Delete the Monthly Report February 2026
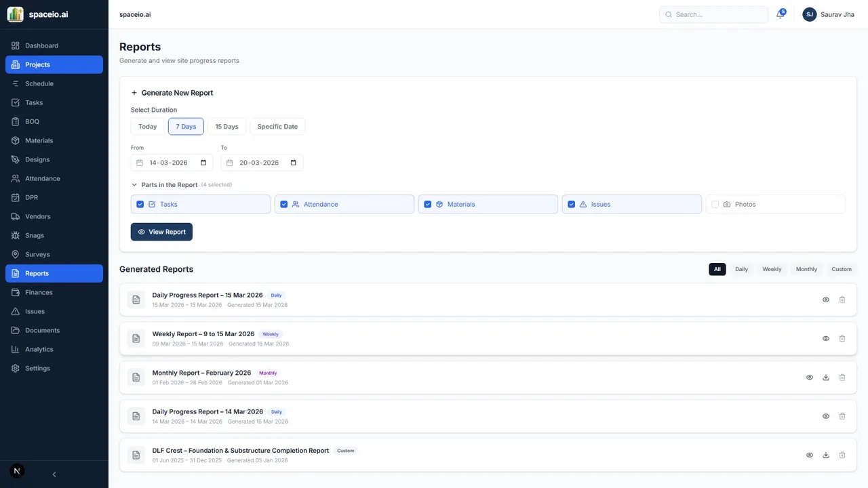868x488 pixels. (x=842, y=378)
